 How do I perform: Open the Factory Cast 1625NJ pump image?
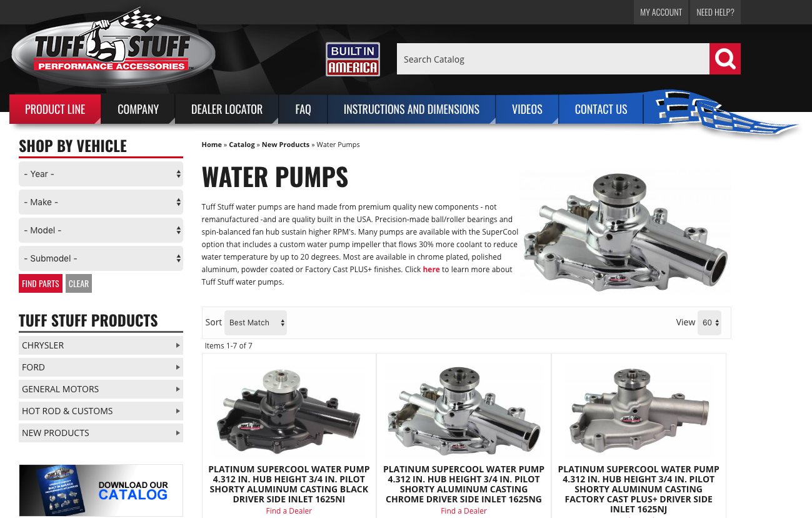click(639, 410)
